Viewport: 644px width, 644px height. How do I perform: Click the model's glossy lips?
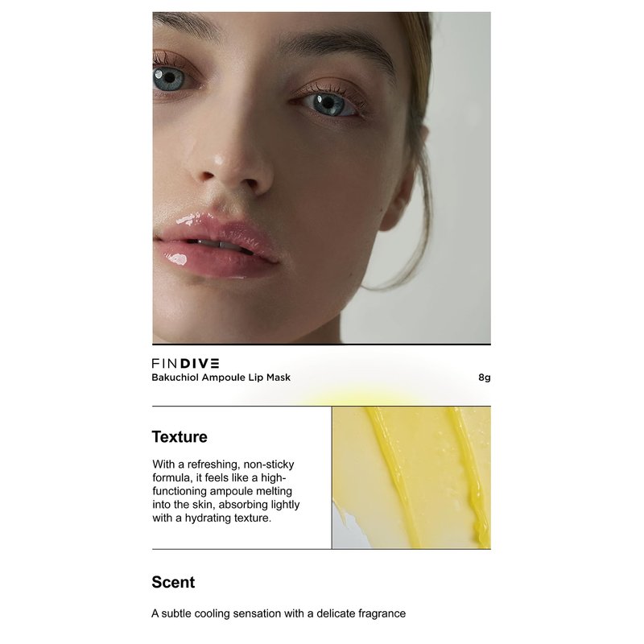(x=217, y=246)
